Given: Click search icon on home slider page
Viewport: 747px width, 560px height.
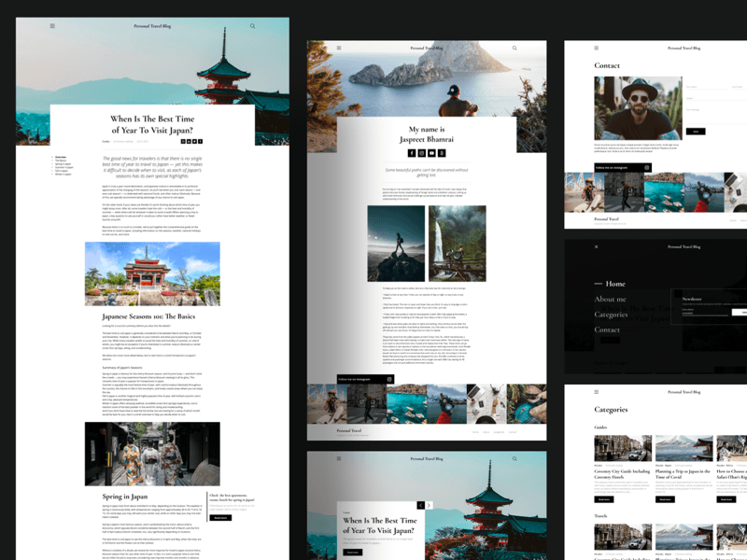Looking at the screenshot, I should (514, 459).
